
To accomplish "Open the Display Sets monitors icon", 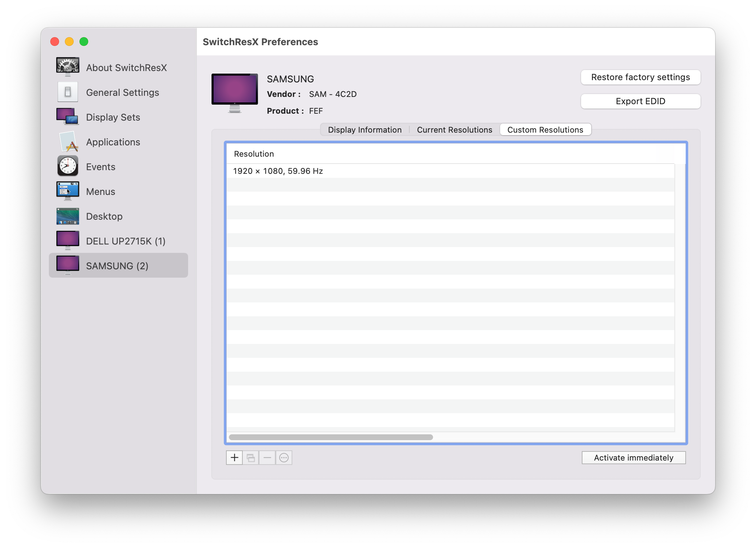I will [68, 117].
